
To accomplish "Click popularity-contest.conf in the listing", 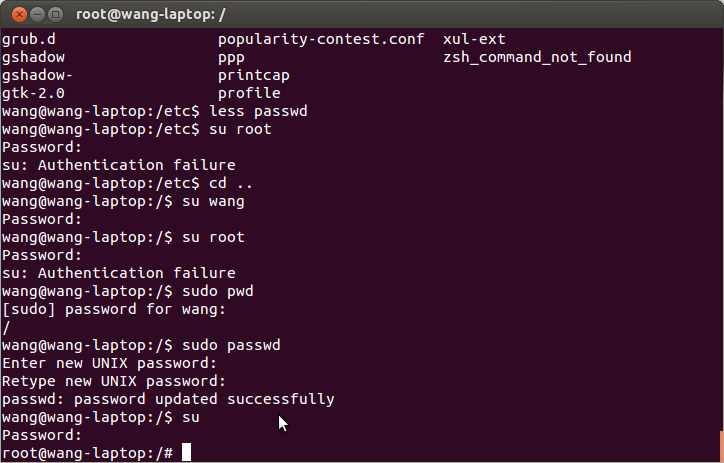I will [321, 39].
